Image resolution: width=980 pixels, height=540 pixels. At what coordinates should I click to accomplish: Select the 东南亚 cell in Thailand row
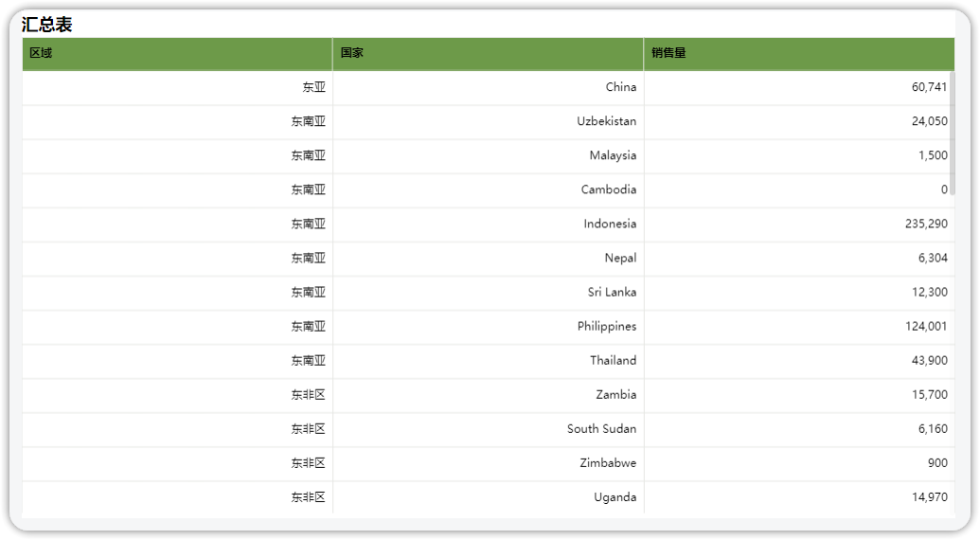pyautogui.click(x=177, y=361)
